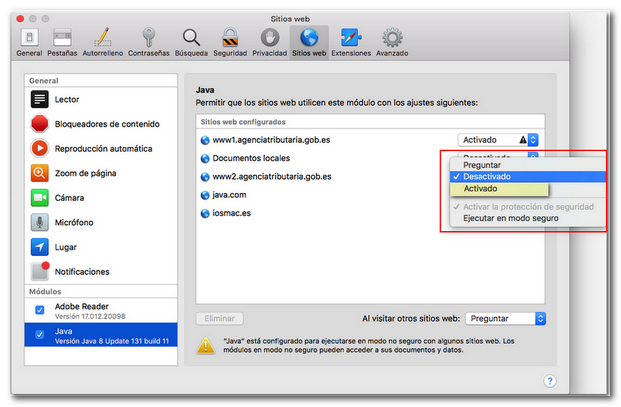The height and width of the screenshot is (407, 621).
Task: Toggle the Java module checkbox
Action: click(40, 335)
